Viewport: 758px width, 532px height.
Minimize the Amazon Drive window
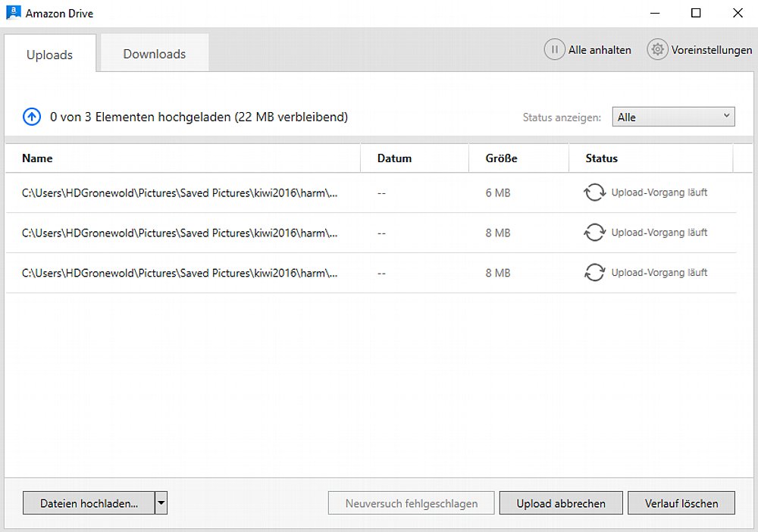coord(655,13)
